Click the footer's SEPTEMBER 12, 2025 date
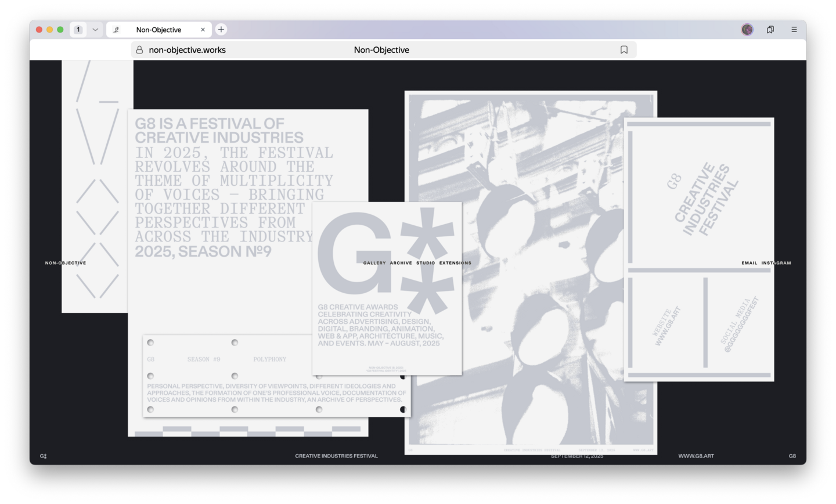Image resolution: width=836 pixels, height=504 pixels. tap(577, 456)
